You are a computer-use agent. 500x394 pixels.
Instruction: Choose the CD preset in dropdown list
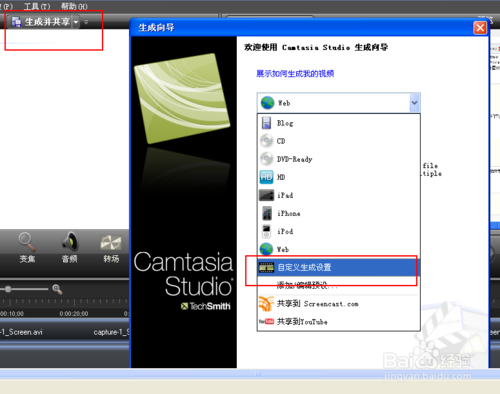click(x=338, y=141)
